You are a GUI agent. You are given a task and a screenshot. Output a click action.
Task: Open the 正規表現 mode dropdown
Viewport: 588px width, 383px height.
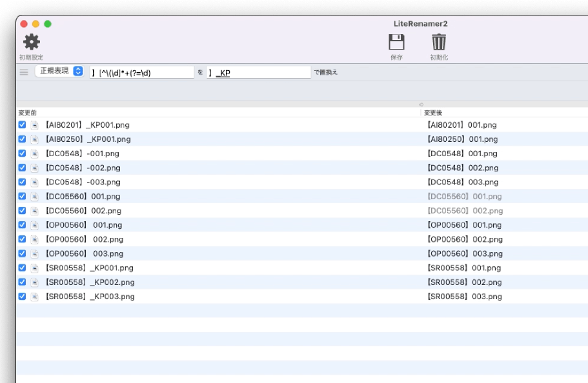pos(59,72)
